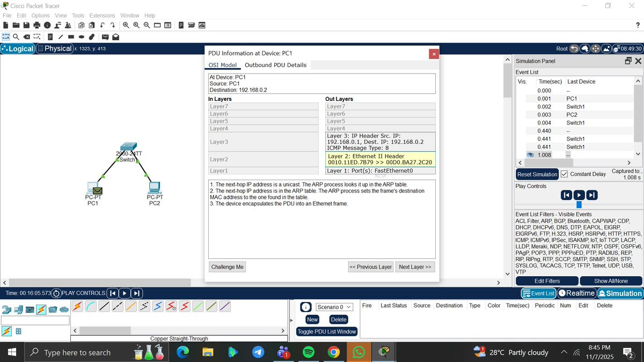Screen dimensions: 644x362
Task: Open the File menu
Action: click(x=7, y=16)
